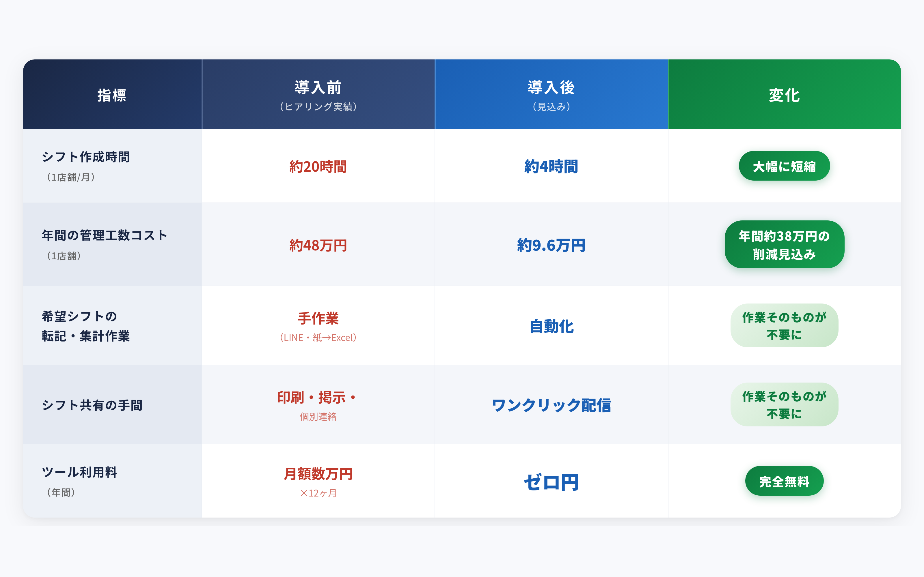The width and height of the screenshot is (924, 577).
Task: Select the 約48万円 cell
Action: pos(318,246)
